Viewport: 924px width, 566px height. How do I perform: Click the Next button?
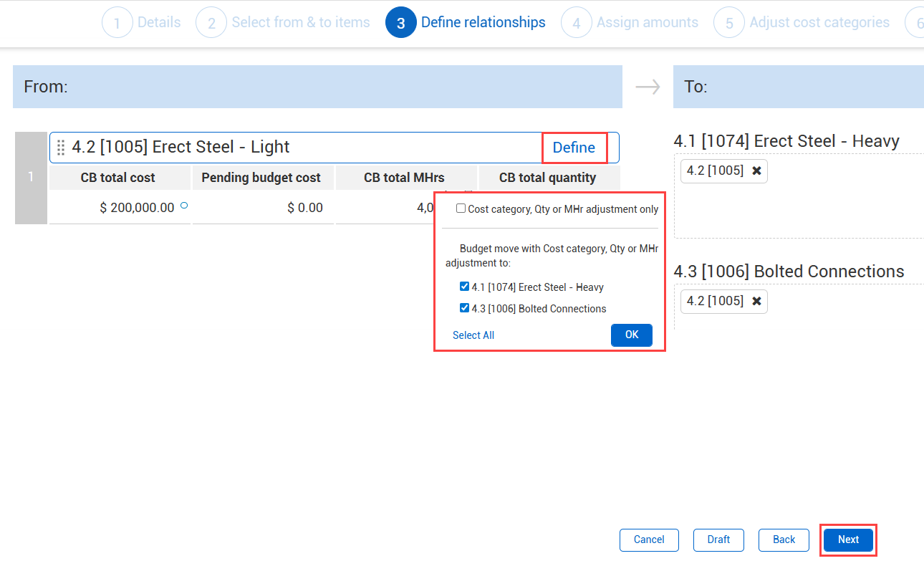[848, 539]
